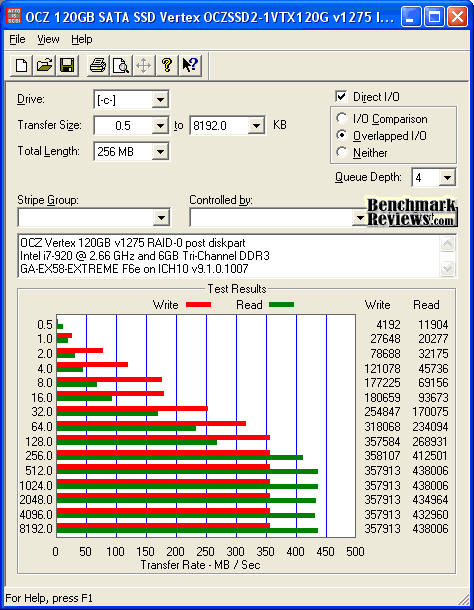Open the Queue Depth dropdown
Viewport: 474px width, 610px height.
[447, 178]
